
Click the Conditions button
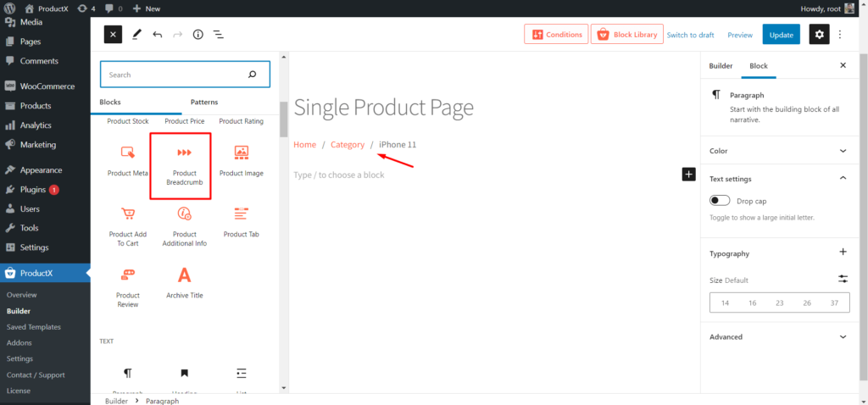556,34
